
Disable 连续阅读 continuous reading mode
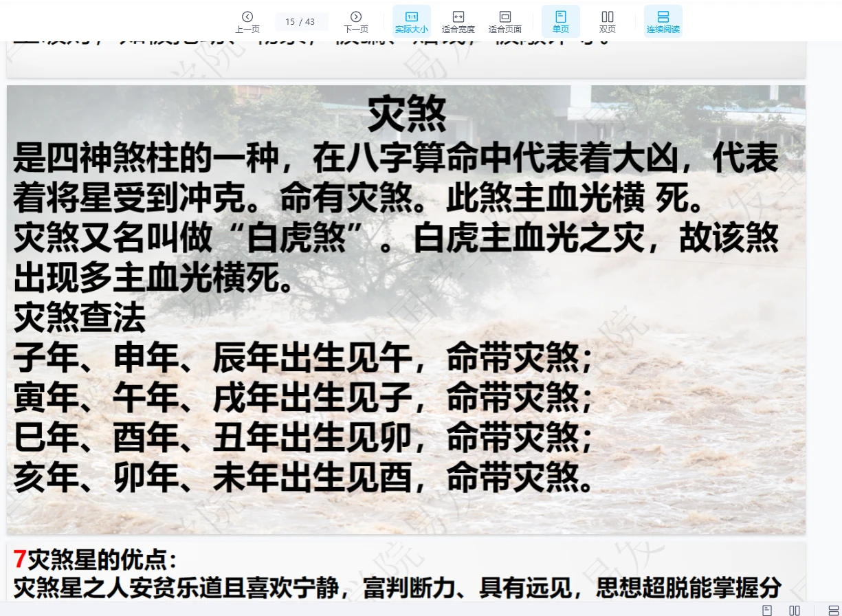point(663,21)
